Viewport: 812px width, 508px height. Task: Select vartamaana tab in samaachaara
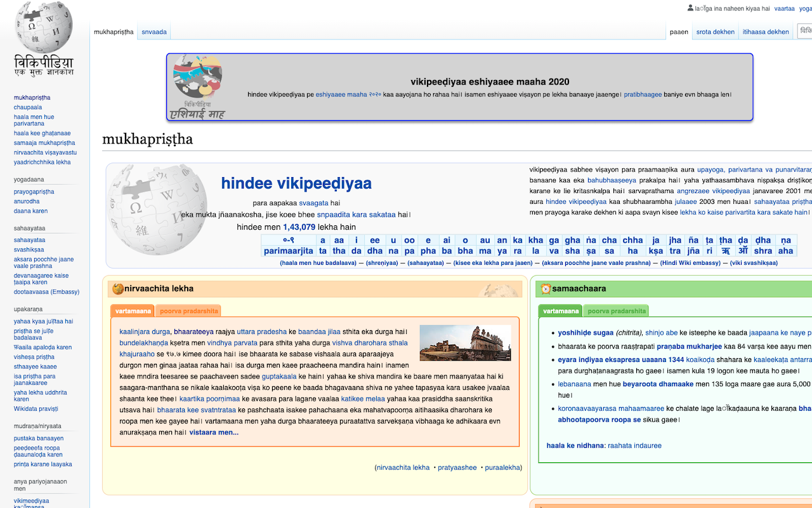coord(561,311)
